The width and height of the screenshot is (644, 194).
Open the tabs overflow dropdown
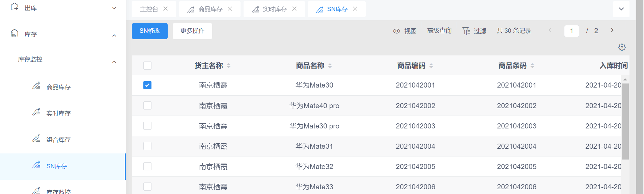pos(621,9)
